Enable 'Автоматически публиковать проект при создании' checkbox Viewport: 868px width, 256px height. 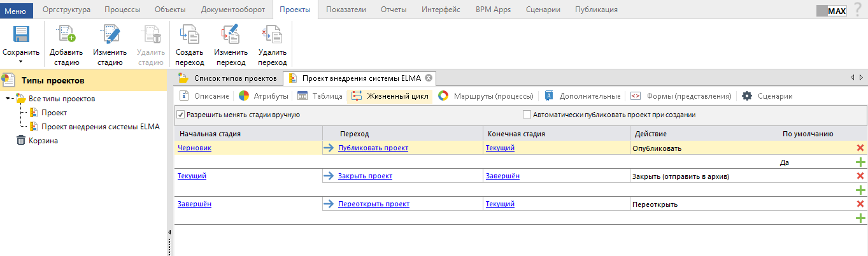point(527,115)
